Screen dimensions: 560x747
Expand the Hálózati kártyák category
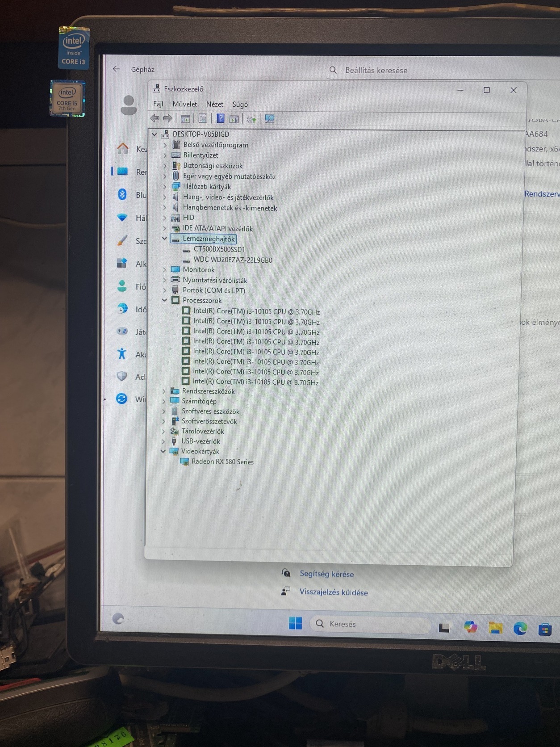(165, 187)
